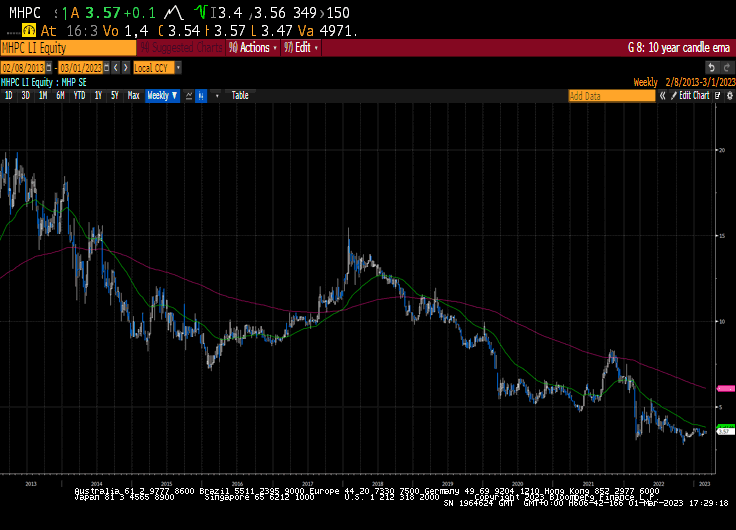Click the yellow gauge icon near At
This screenshot has height=530, width=736.
click(x=29, y=31)
